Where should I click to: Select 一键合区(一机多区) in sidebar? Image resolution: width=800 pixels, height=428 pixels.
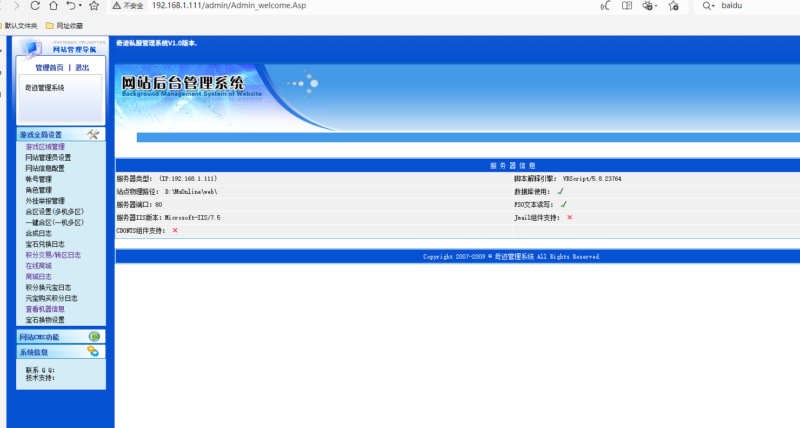(55, 222)
